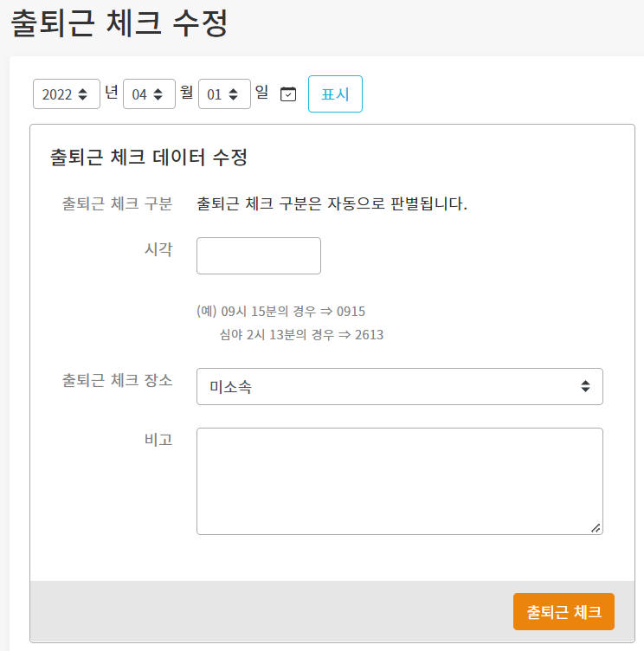Click into the 비고 text area

pyautogui.click(x=399, y=480)
